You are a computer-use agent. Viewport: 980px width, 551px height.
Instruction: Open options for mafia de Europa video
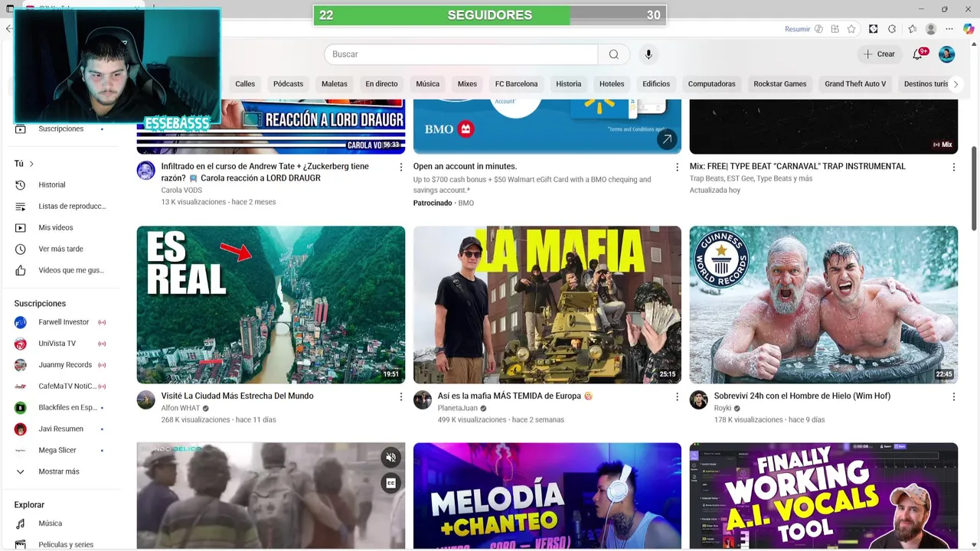point(677,396)
